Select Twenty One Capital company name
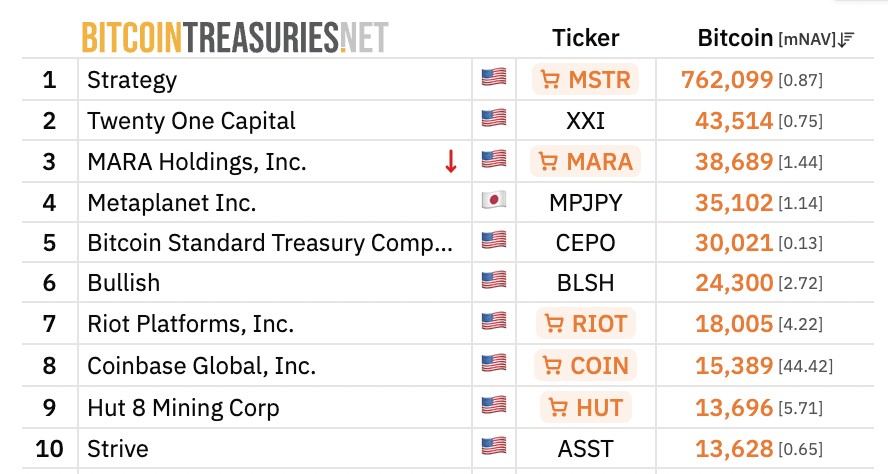This screenshot has width=888, height=474. coord(191,121)
